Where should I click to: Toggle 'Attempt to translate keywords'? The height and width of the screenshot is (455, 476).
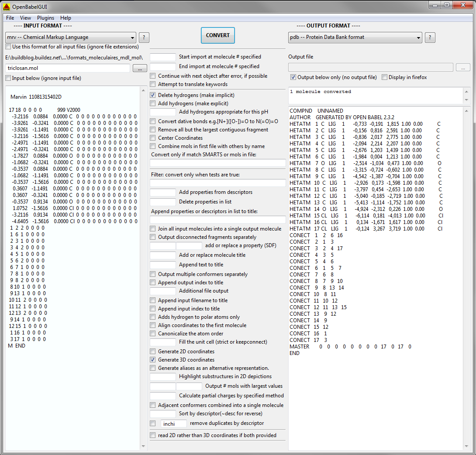pyautogui.click(x=153, y=84)
